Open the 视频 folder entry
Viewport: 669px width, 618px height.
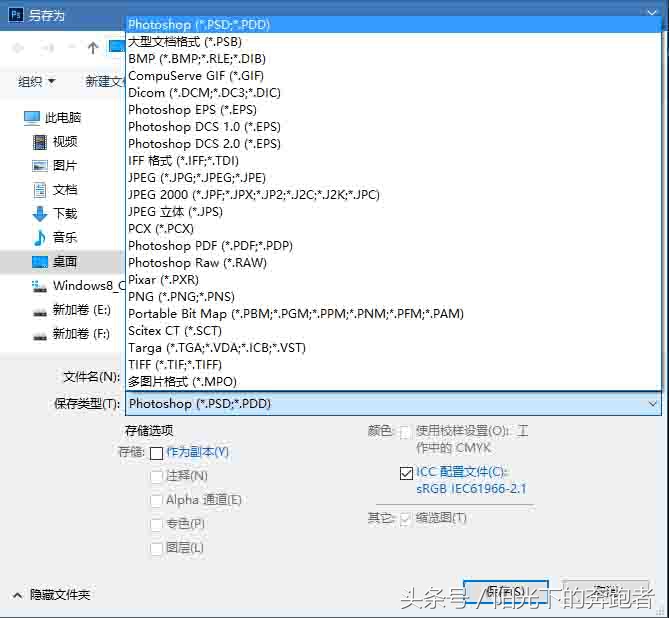coord(65,142)
